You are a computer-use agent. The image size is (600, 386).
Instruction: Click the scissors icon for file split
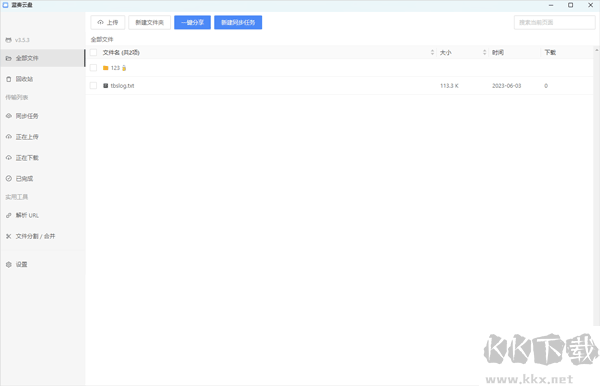tap(8, 236)
